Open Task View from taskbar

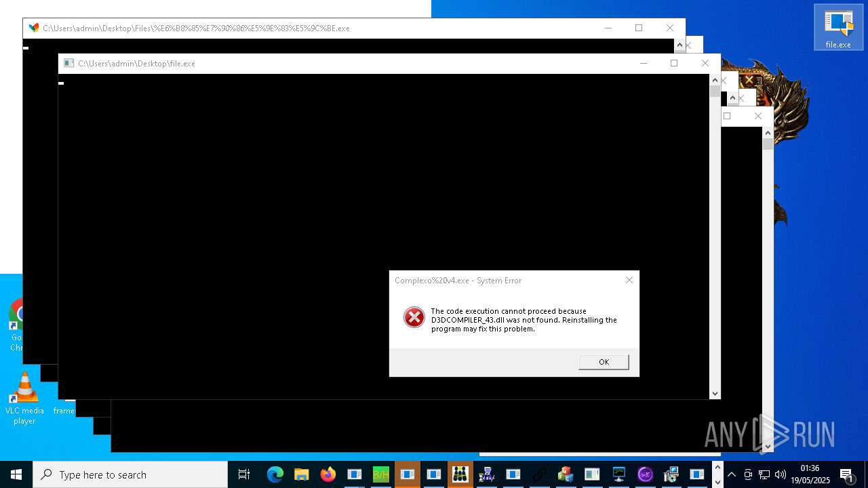[x=244, y=474]
